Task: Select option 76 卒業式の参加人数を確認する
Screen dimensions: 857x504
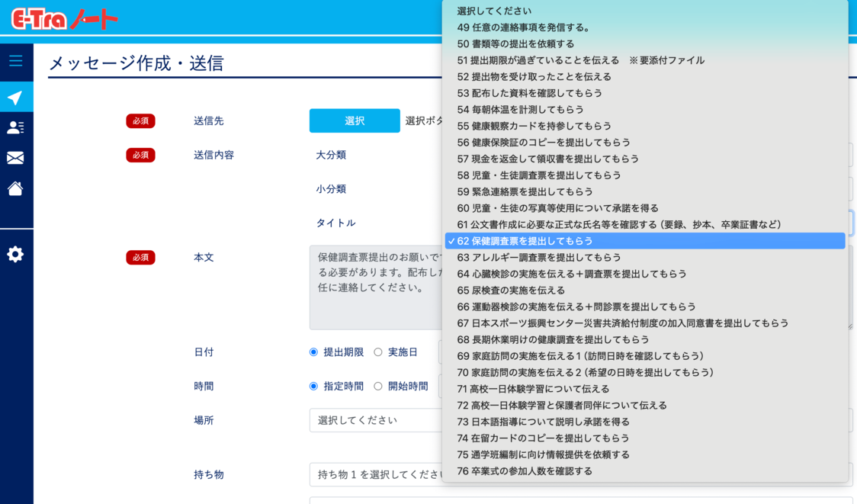Action: point(645,470)
